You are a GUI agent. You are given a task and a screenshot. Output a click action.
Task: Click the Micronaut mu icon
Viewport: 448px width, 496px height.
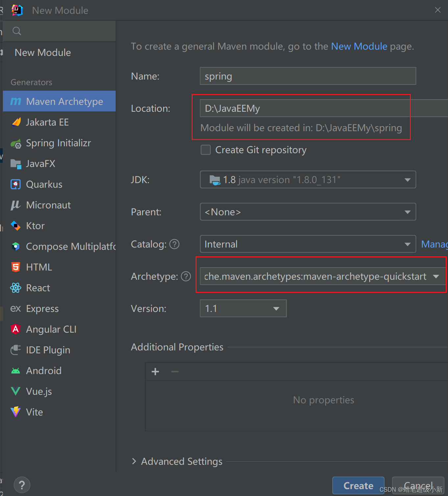pos(16,205)
